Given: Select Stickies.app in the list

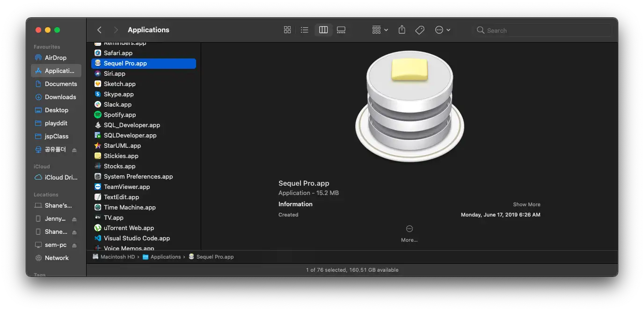Looking at the screenshot, I should pyautogui.click(x=144, y=156).
